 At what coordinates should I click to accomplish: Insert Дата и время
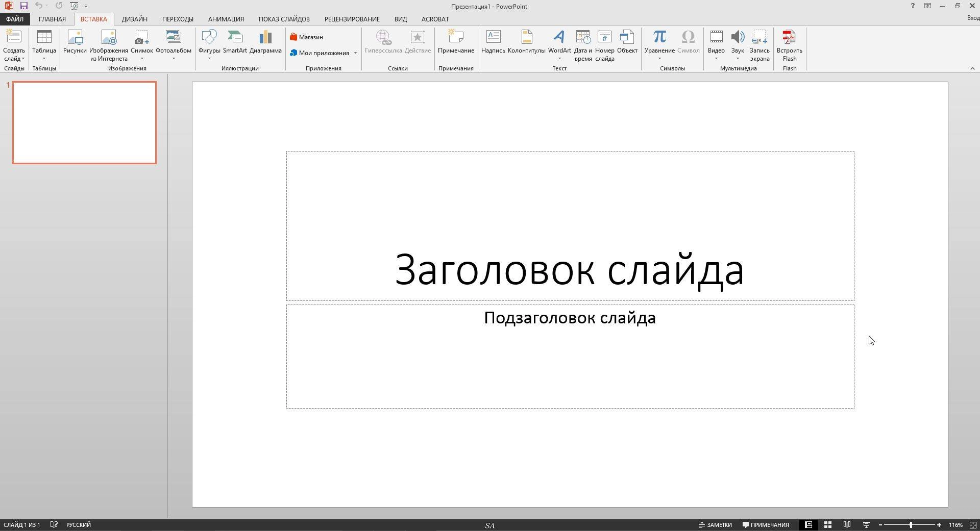point(583,45)
